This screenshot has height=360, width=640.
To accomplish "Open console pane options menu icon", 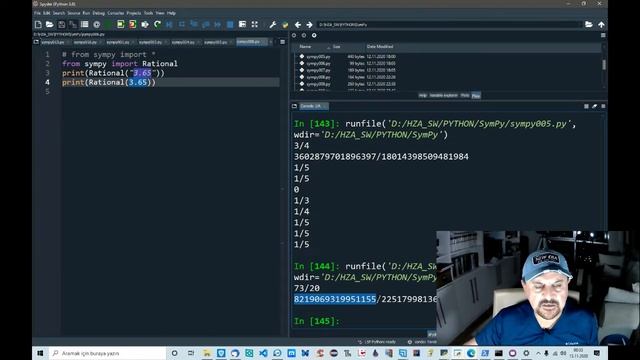I will coord(603,106).
